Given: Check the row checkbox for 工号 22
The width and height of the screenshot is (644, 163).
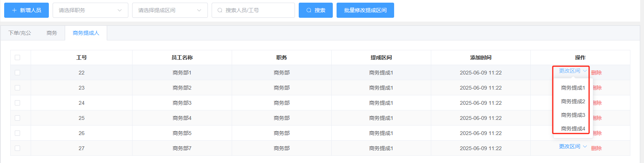Looking at the screenshot, I should point(17,73).
